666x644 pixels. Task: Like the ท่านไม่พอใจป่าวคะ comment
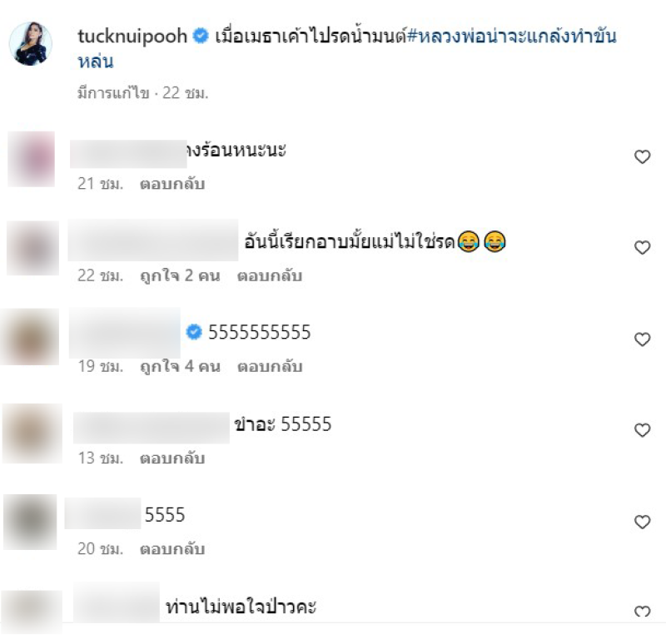coord(642,611)
